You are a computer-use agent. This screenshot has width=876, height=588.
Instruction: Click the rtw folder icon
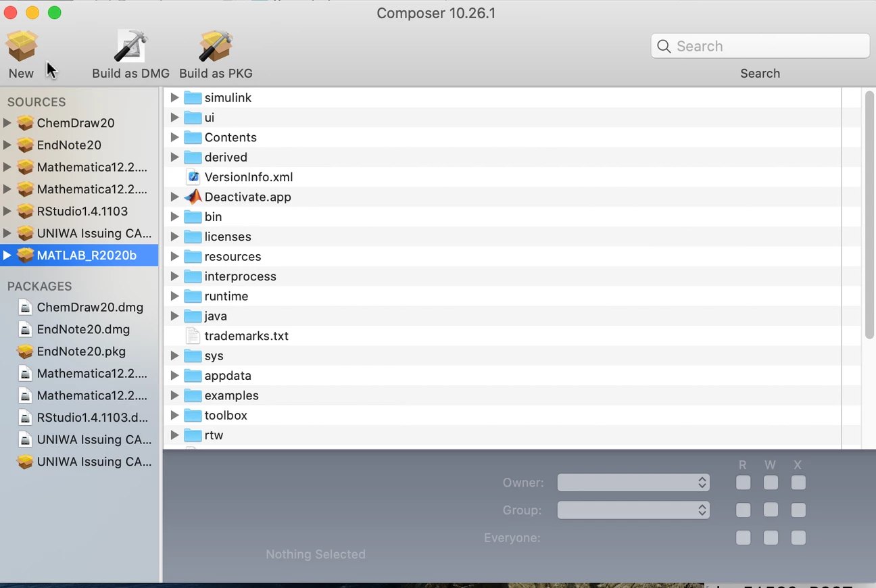193,435
